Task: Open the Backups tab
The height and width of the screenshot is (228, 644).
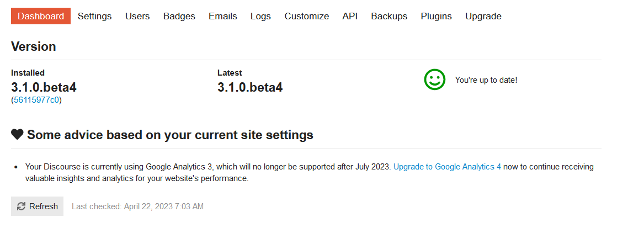Action: pyautogui.click(x=389, y=16)
